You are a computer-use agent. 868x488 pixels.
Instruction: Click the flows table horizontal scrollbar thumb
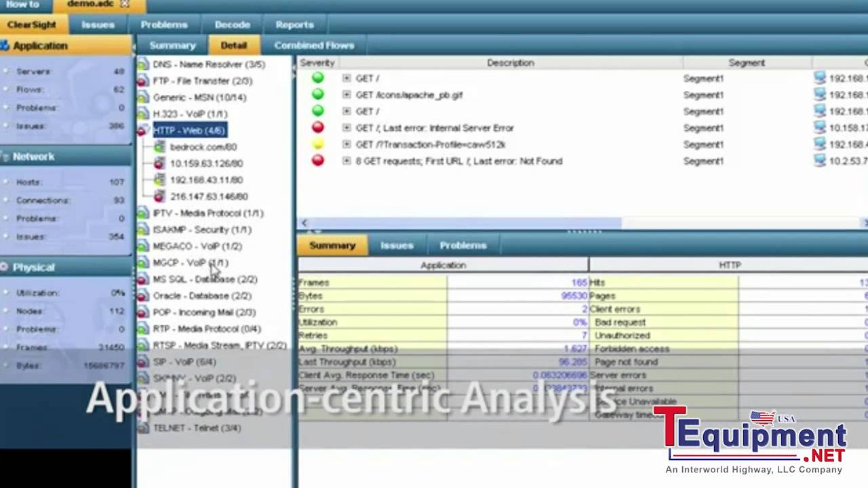pyautogui.click(x=466, y=223)
